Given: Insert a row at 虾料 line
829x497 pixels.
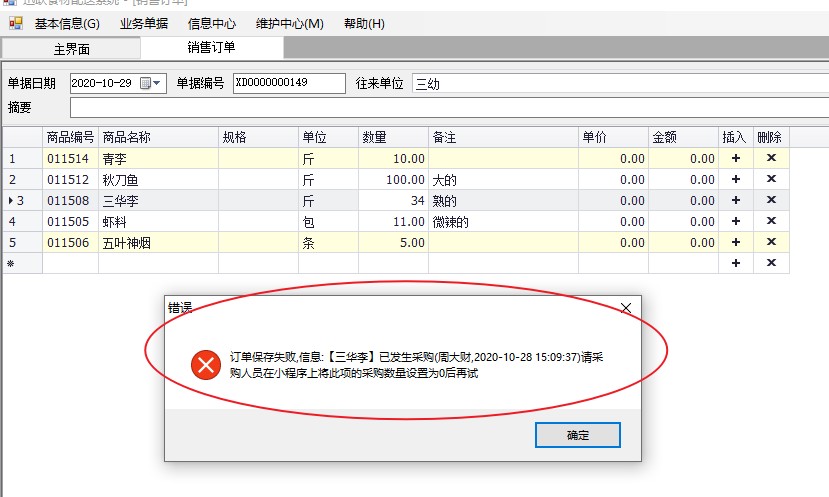Looking at the screenshot, I should click(735, 221).
